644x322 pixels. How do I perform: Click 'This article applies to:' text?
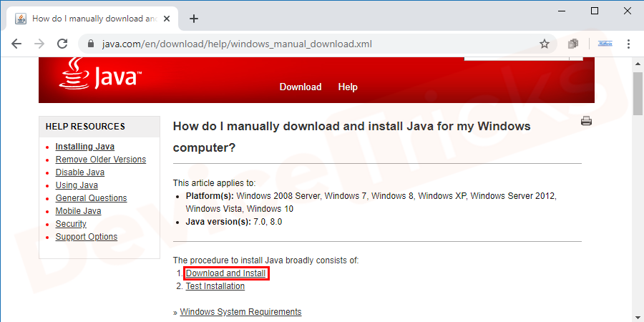pos(215,182)
